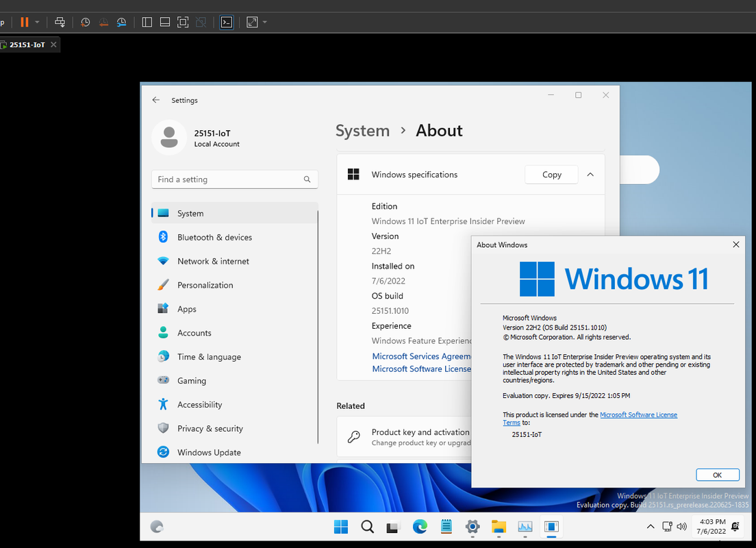Close the About Windows dialog
Screen dimensions: 756x548
[735, 245]
